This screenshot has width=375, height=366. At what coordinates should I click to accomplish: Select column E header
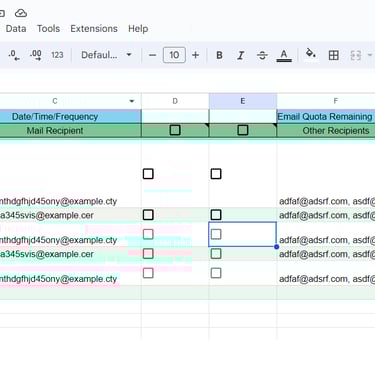pyautogui.click(x=243, y=101)
